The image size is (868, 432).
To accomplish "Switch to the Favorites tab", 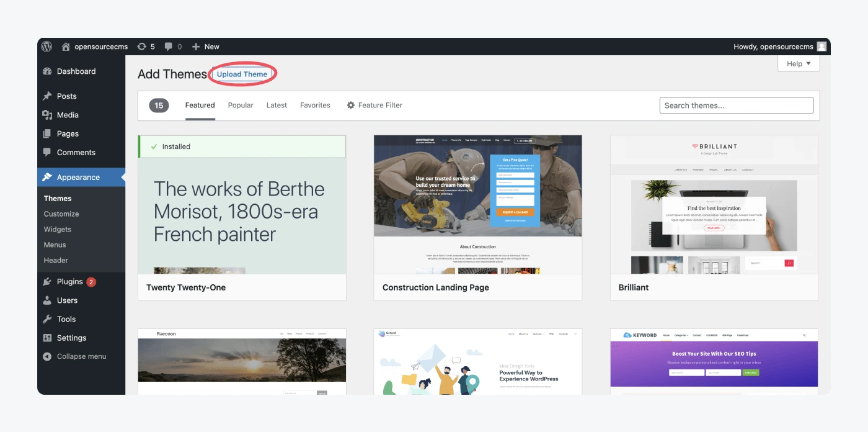I will 315,106.
